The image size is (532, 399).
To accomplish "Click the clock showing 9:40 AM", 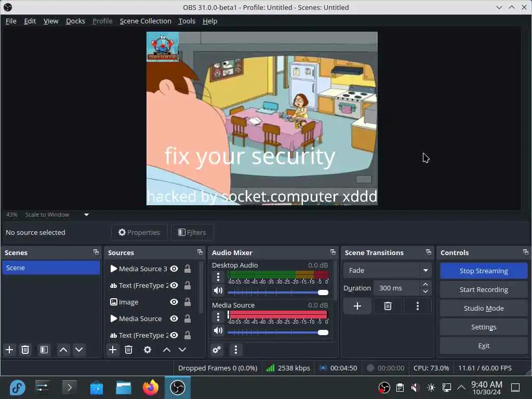I will click(x=486, y=388).
